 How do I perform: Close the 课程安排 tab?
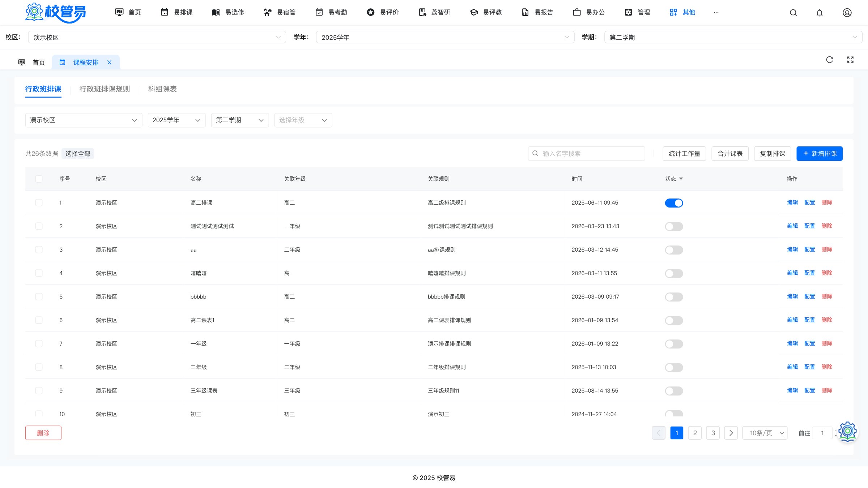[109, 62]
